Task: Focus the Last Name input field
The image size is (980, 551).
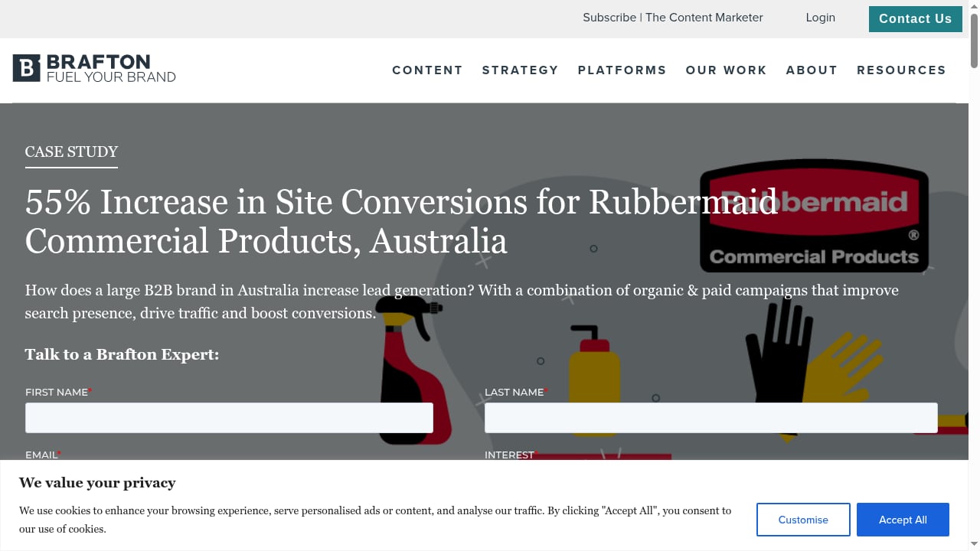Action: coord(710,418)
